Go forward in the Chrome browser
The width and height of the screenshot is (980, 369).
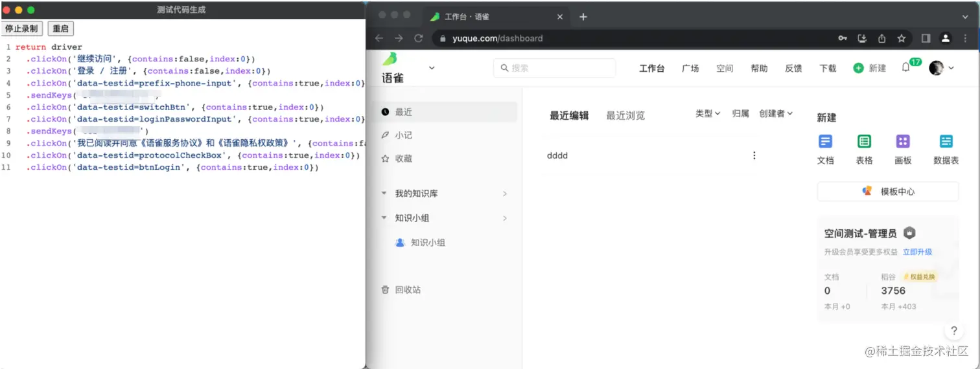pyautogui.click(x=399, y=38)
